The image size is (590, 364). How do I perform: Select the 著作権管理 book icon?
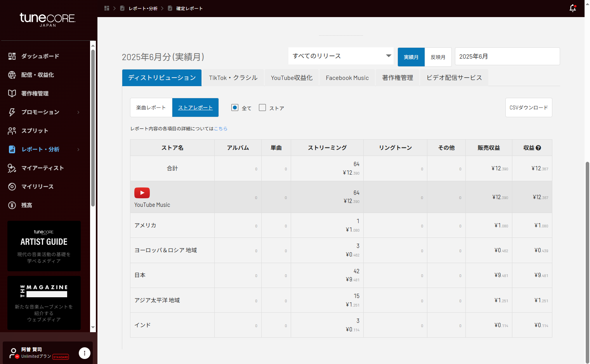12,94
